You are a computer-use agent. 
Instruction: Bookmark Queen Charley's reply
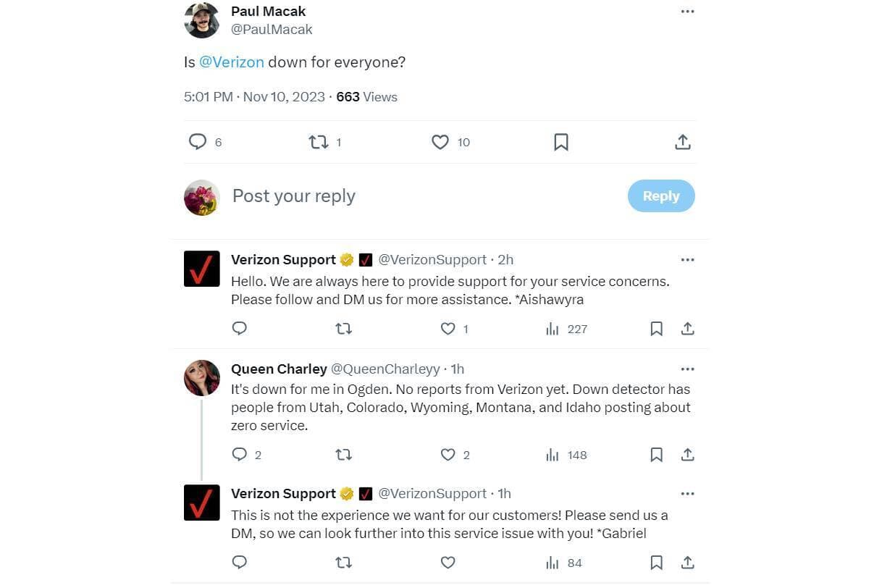point(656,455)
